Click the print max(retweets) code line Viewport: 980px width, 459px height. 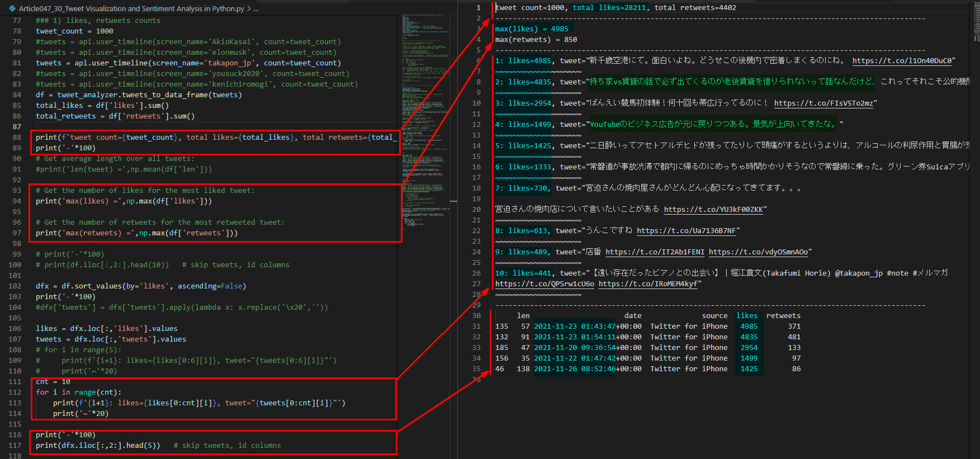[137, 233]
